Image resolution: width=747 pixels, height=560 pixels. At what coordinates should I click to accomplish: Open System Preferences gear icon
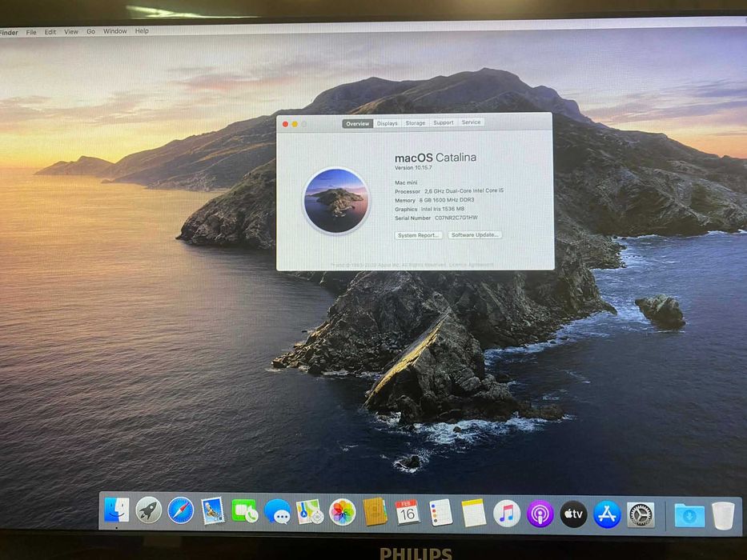pos(641,514)
